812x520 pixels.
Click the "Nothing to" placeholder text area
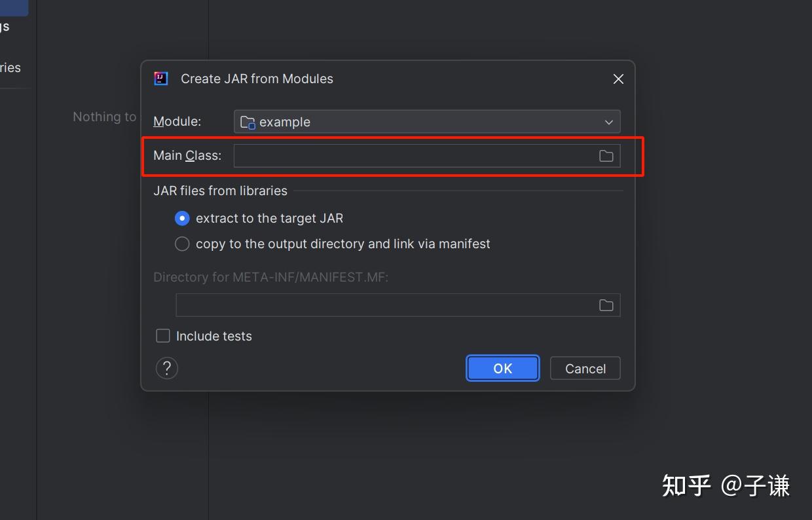105,117
